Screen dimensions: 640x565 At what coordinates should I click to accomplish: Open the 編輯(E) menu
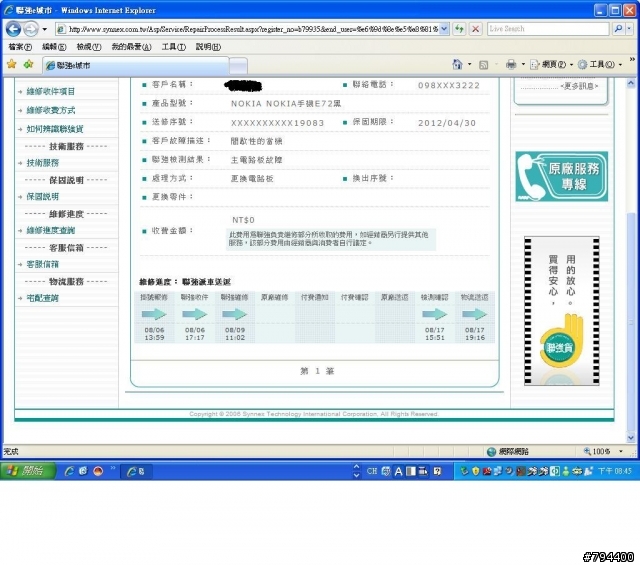pyautogui.click(x=54, y=47)
